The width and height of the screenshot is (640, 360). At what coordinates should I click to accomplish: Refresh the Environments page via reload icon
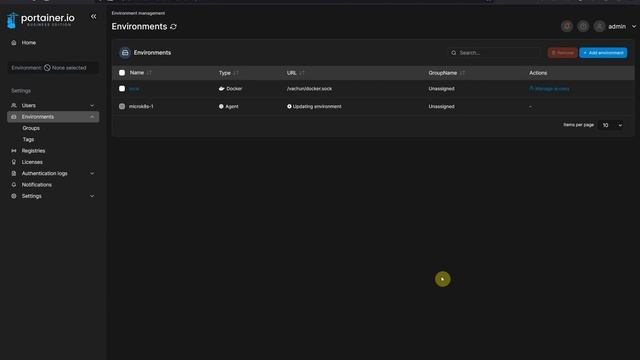[173, 27]
